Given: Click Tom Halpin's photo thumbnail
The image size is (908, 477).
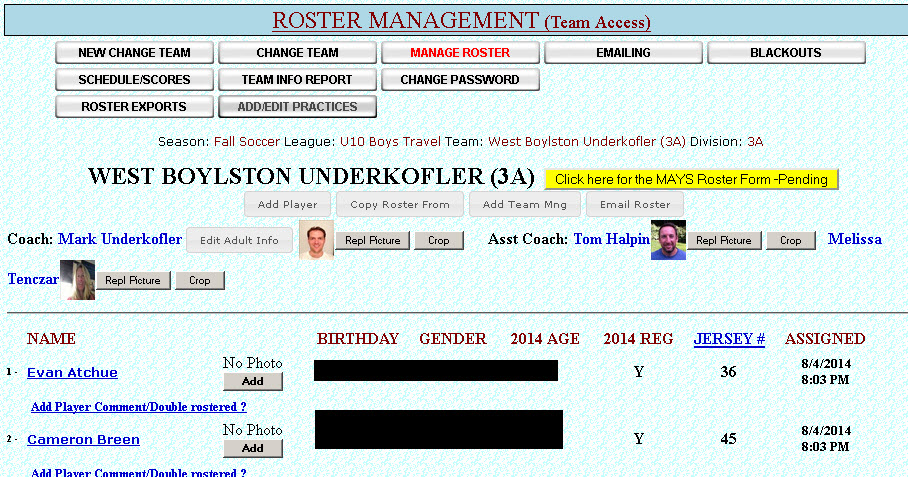Looking at the screenshot, I should (x=668, y=240).
